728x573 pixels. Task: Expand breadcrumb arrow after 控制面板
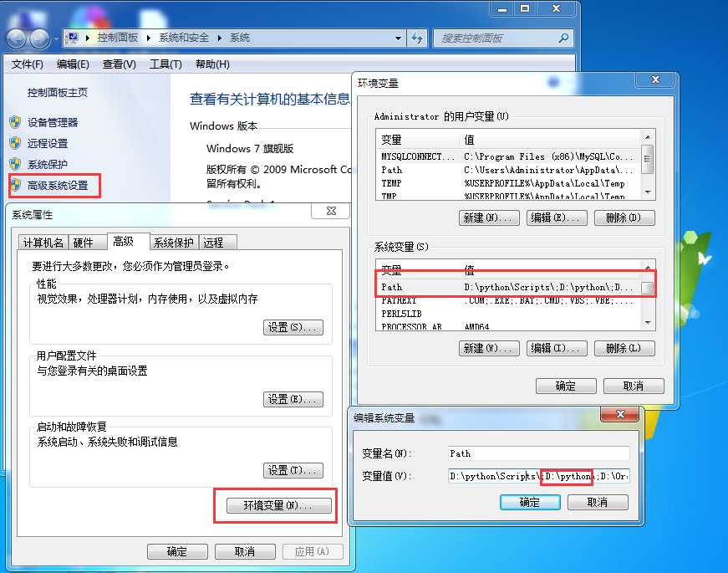[x=148, y=38]
